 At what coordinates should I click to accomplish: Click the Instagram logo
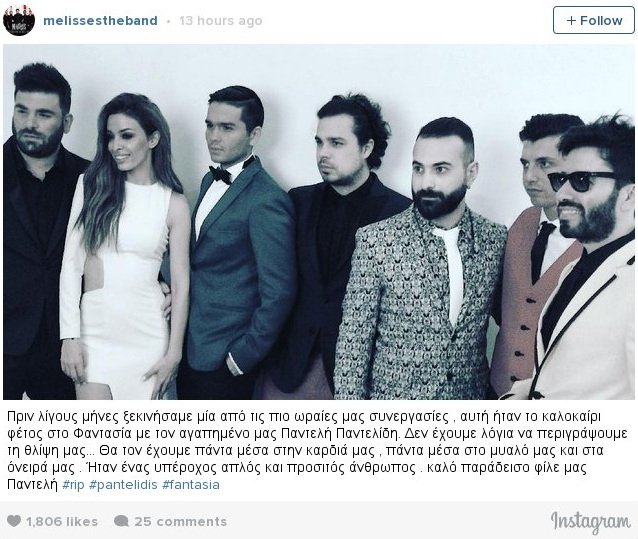click(590, 522)
